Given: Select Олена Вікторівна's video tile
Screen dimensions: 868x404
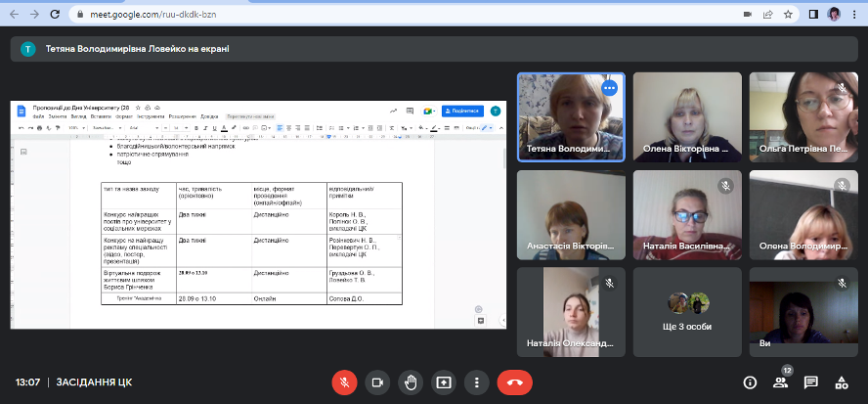Looking at the screenshot, I should (687, 117).
